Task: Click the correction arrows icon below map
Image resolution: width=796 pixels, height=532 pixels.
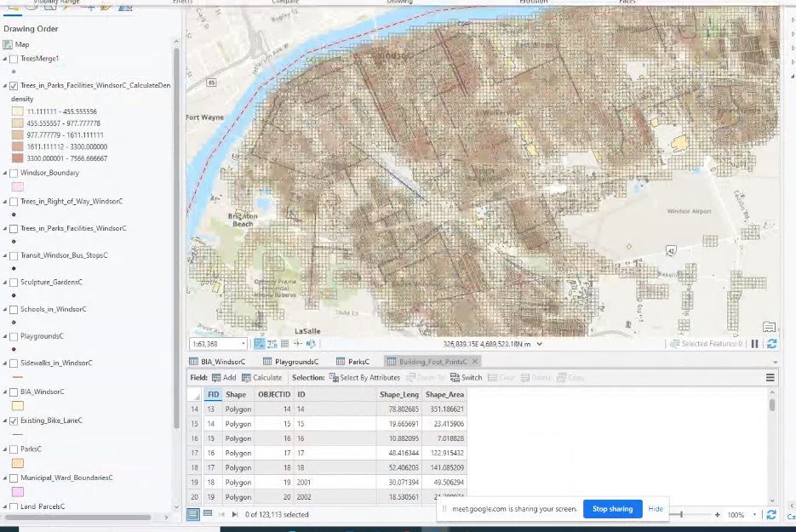Action: point(298,344)
